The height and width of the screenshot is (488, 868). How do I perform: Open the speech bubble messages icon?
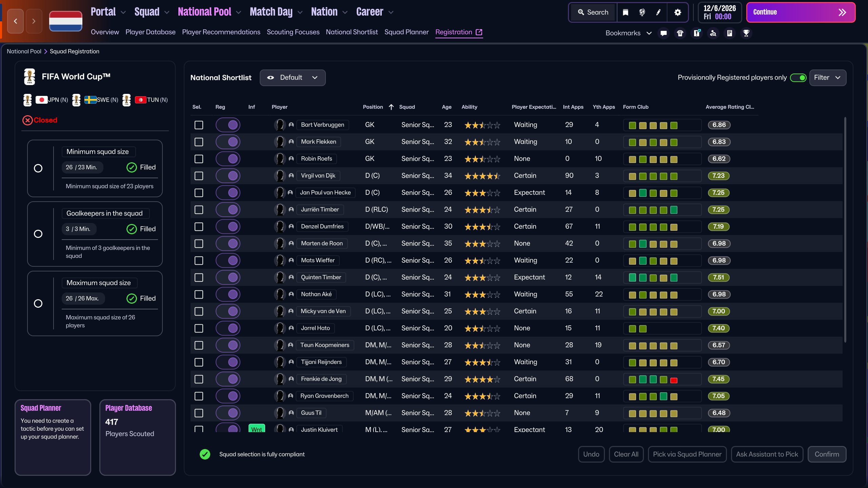(x=664, y=33)
